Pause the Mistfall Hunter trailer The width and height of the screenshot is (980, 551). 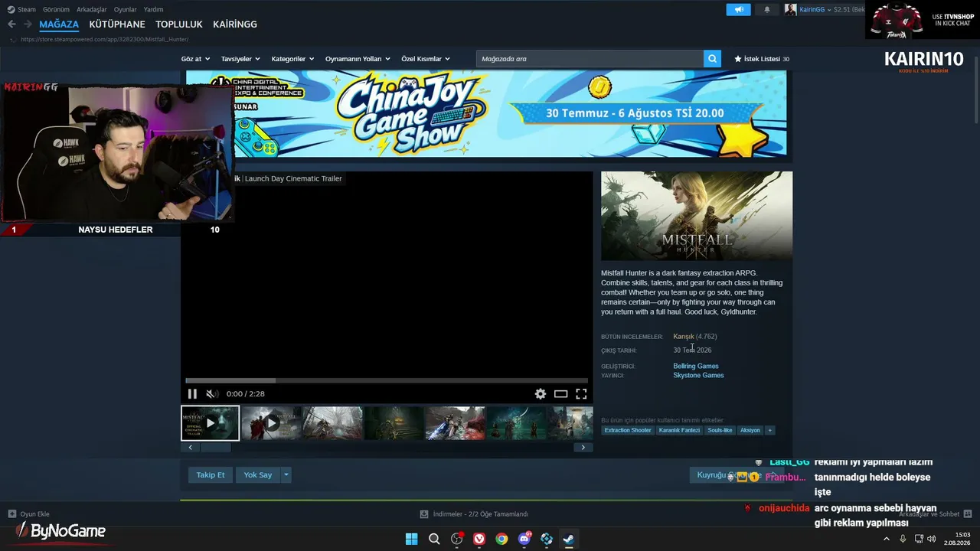192,394
